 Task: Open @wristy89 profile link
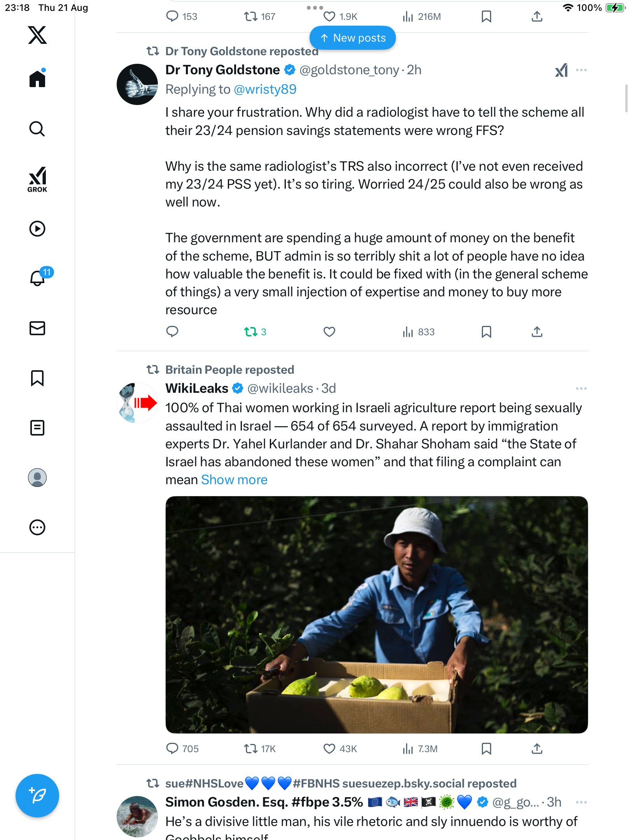[265, 89]
